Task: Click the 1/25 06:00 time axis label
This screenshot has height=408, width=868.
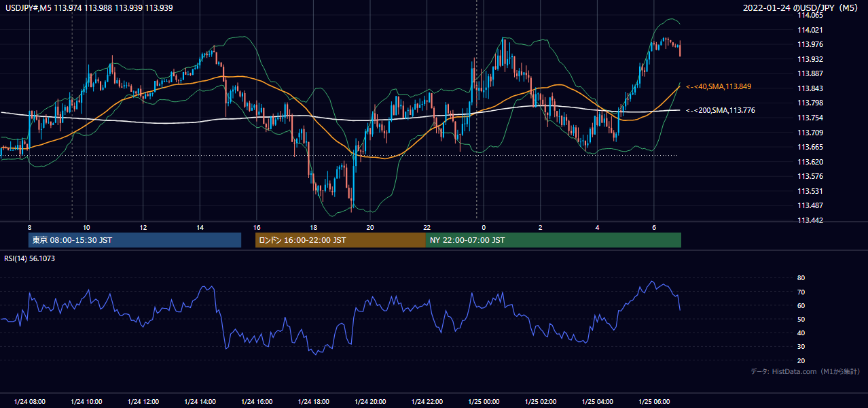Action: click(x=654, y=401)
